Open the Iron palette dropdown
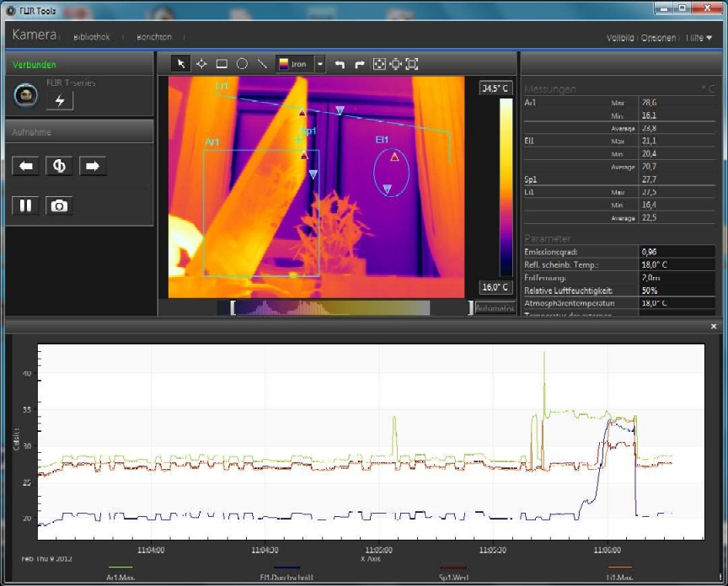 pos(320,64)
